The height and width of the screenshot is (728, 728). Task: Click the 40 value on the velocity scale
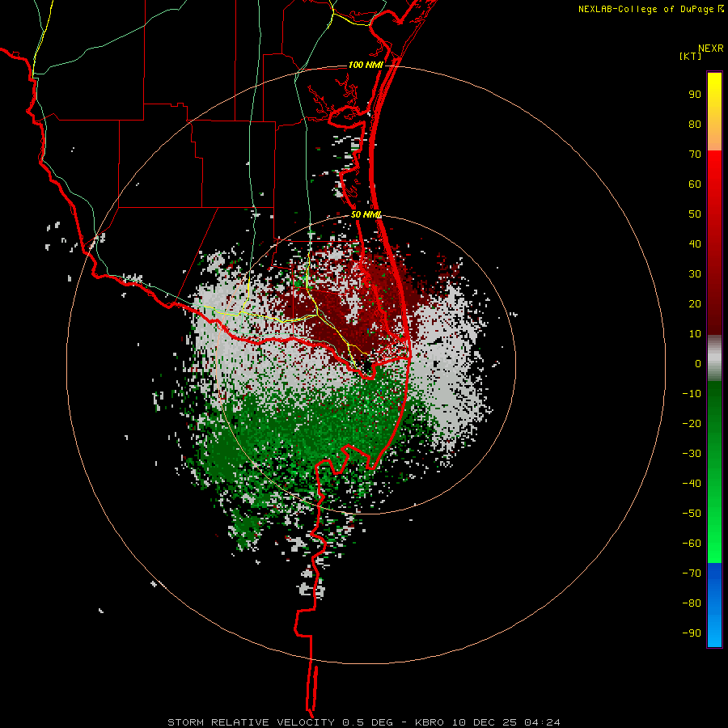click(695, 244)
